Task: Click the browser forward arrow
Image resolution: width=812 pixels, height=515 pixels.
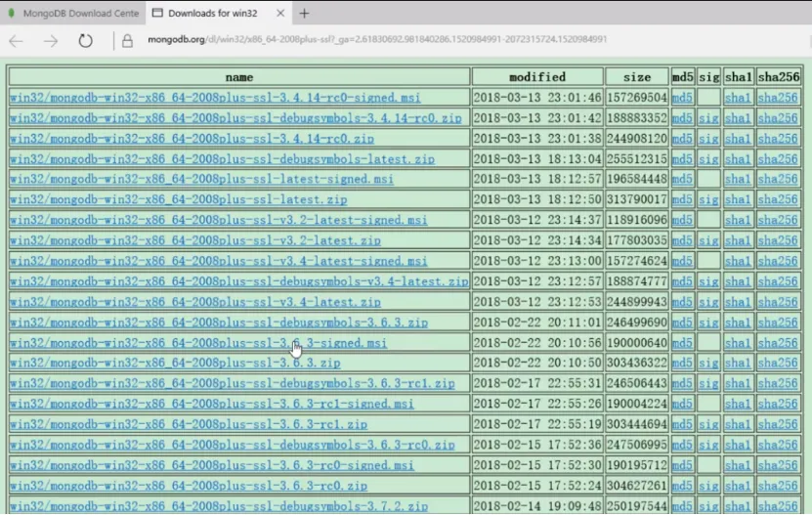Action: [x=51, y=41]
